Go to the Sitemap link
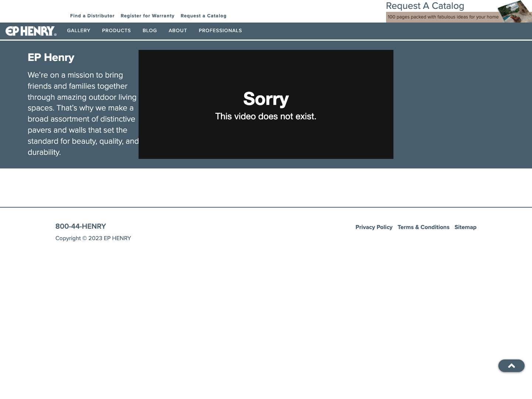The width and height of the screenshot is (532, 399). tap(465, 227)
